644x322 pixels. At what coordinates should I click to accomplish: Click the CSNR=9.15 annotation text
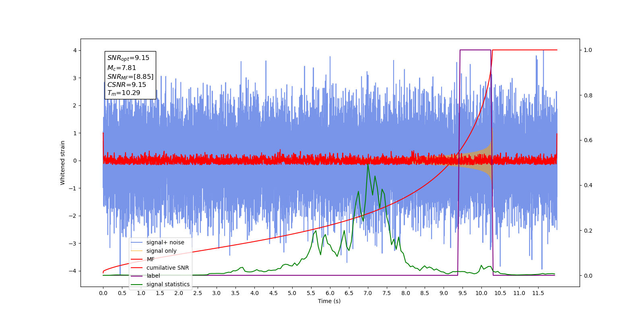click(126, 85)
